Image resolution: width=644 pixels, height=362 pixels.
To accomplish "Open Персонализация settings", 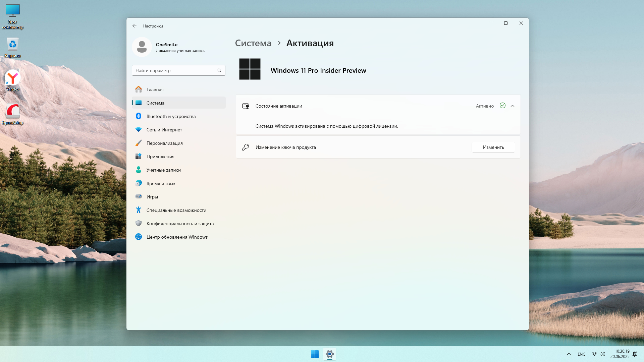I will click(x=164, y=143).
